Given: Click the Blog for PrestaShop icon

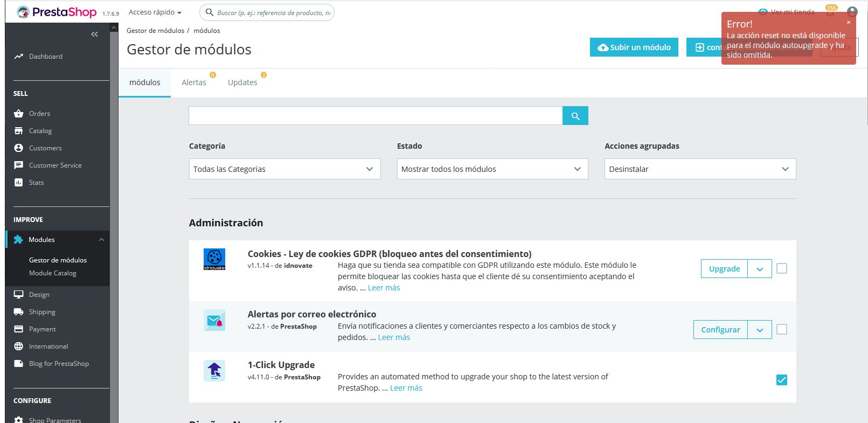Looking at the screenshot, I should (19, 363).
